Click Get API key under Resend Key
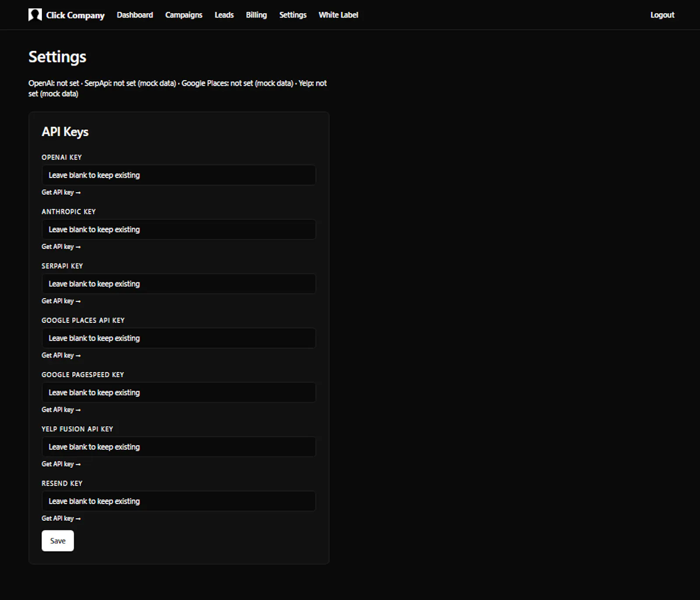The width and height of the screenshot is (700, 600). [x=61, y=518]
